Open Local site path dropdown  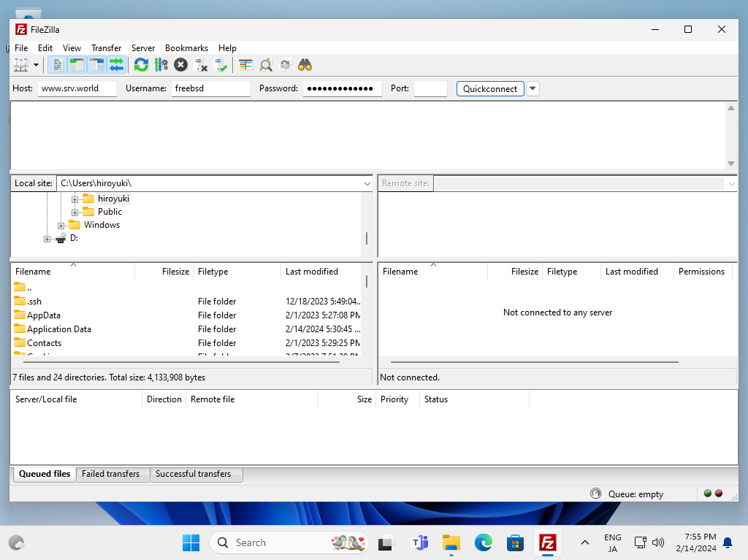[x=367, y=184]
